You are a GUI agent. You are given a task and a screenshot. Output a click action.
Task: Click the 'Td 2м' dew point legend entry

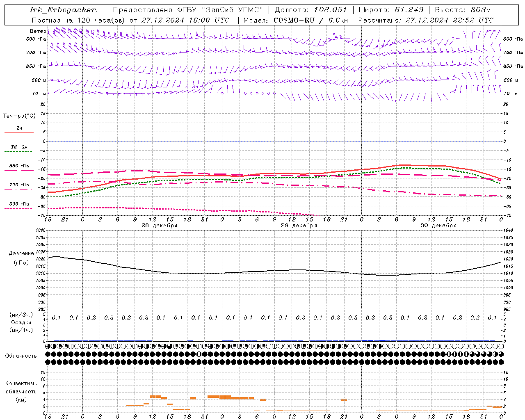(x=19, y=147)
